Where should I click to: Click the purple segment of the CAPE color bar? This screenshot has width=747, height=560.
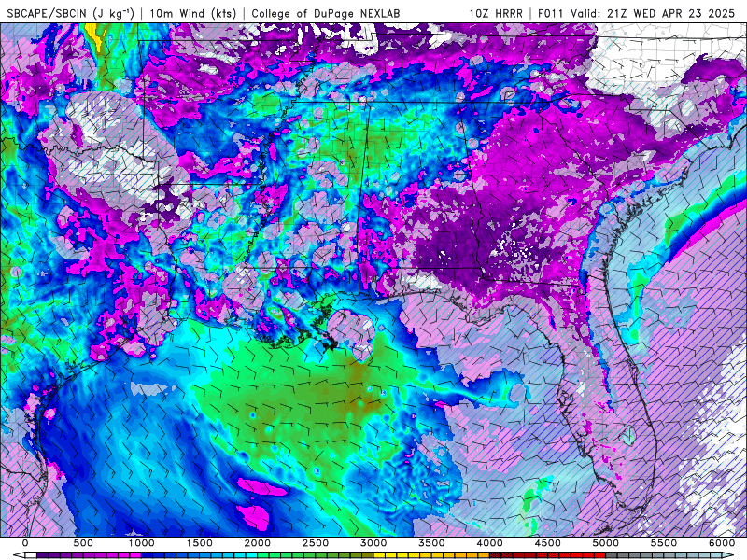point(89,554)
